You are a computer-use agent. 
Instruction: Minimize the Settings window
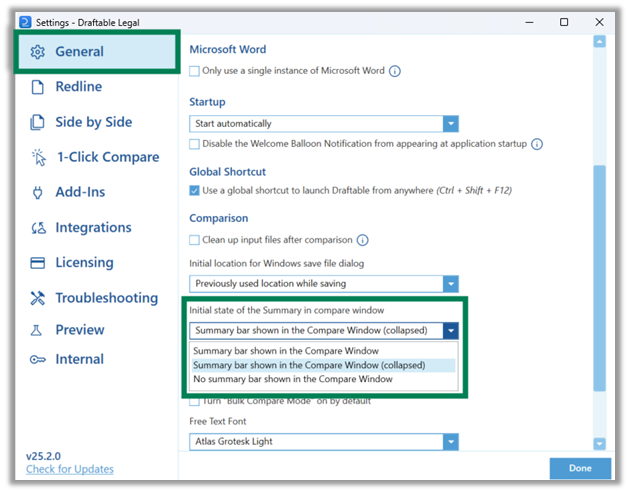click(529, 22)
